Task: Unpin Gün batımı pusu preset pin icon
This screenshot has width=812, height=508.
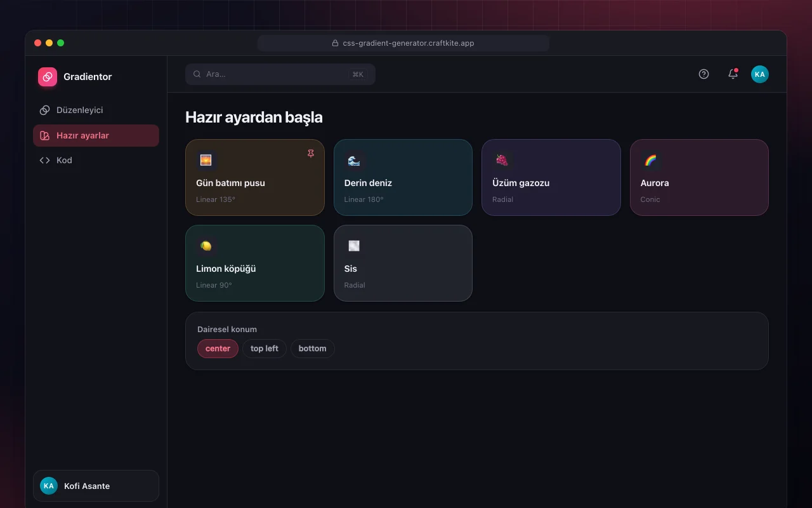Action: [x=311, y=154]
